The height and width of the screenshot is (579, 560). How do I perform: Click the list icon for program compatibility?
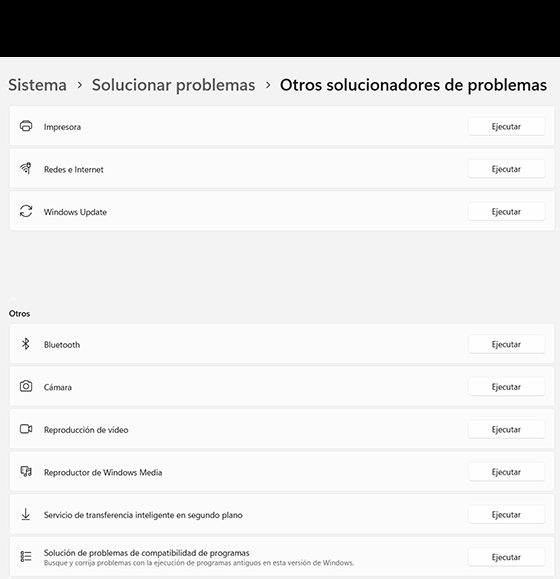coord(26,556)
